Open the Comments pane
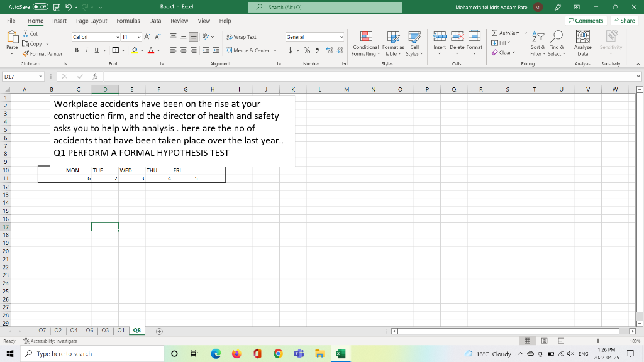Image resolution: width=644 pixels, height=362 pixels. (586, 20)
